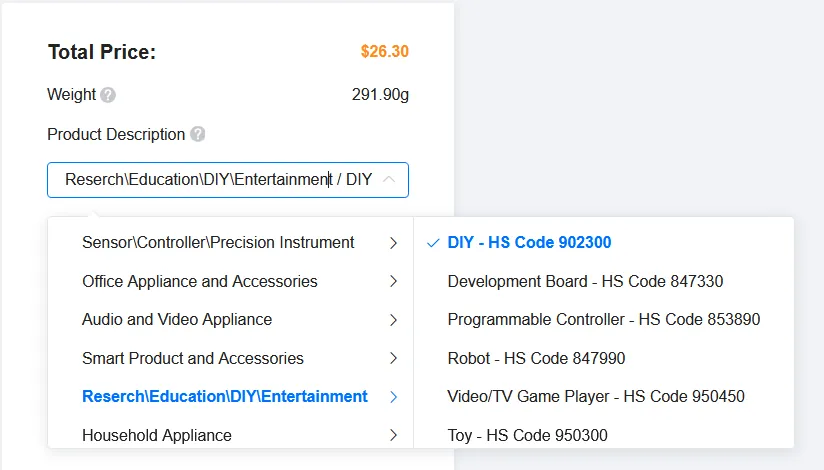Choose Video/TV Game Player - HS Code 950450
The height and width of the screenshot is (470, 824).
[596, 397]
